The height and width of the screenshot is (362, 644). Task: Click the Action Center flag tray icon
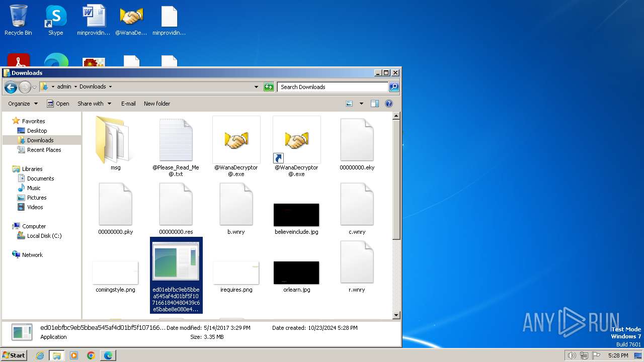597,355
